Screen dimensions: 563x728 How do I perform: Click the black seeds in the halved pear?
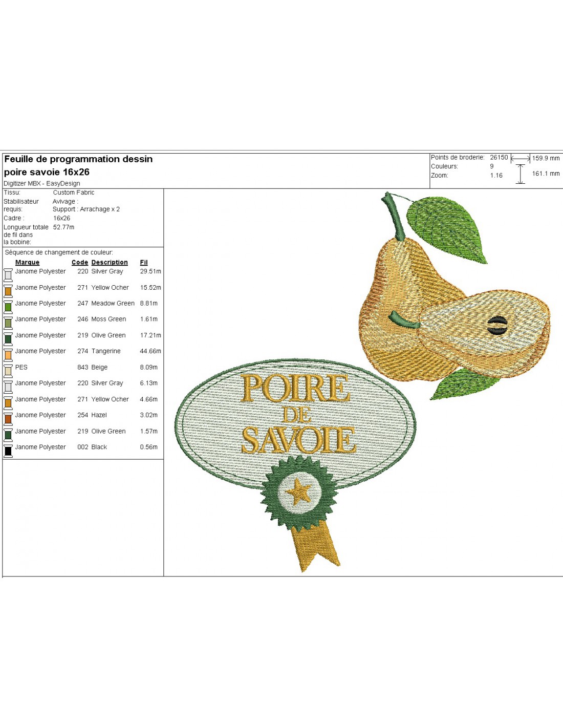pos(497,325)
